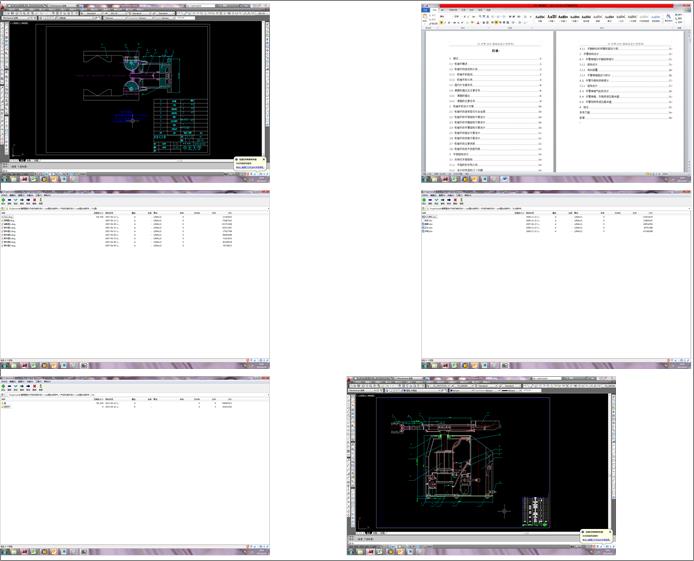Image resolution: width=694 pixels, height=561 pixels.
Task: Click the Start button under machine-drawing AutoCAD
Action: pyautogui.click(x=351, y=551)
